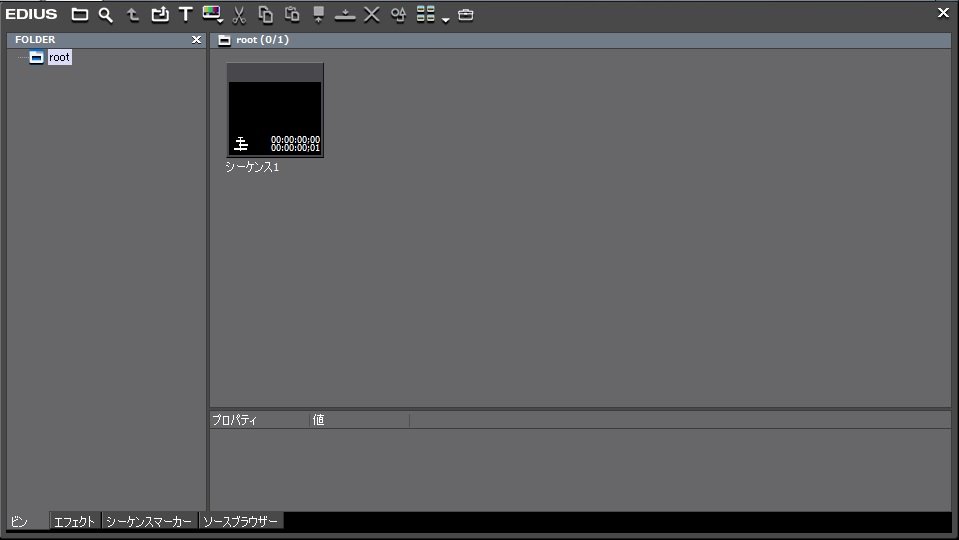959x540 pixels.
Task: Switch to the ビン tab
Action: pos(28,521)
